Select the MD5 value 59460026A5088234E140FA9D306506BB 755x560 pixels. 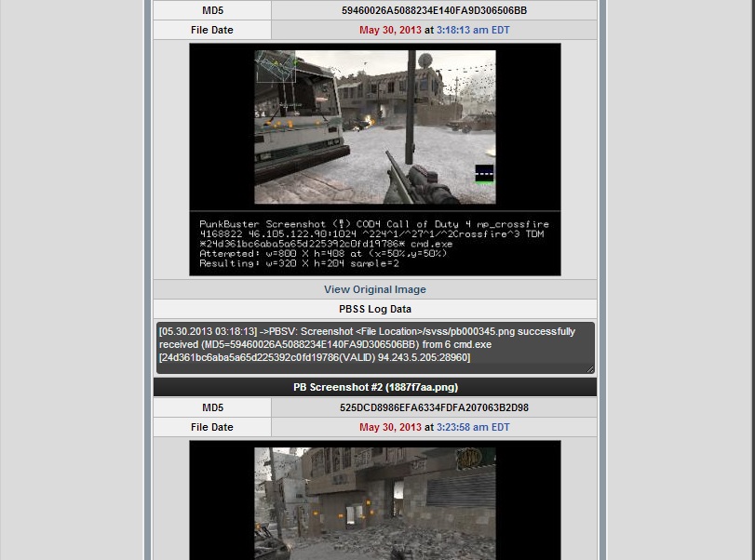pos(435,10)
